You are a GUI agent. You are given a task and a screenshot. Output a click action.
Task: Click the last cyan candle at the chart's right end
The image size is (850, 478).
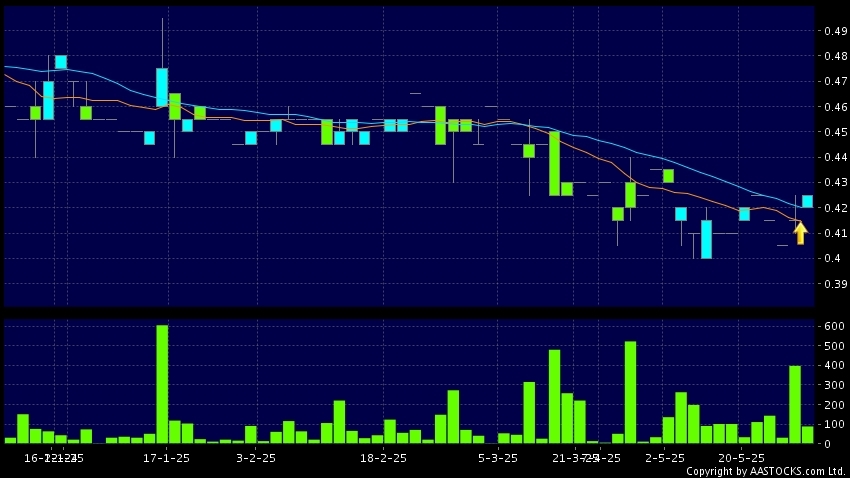coord(807,202)
